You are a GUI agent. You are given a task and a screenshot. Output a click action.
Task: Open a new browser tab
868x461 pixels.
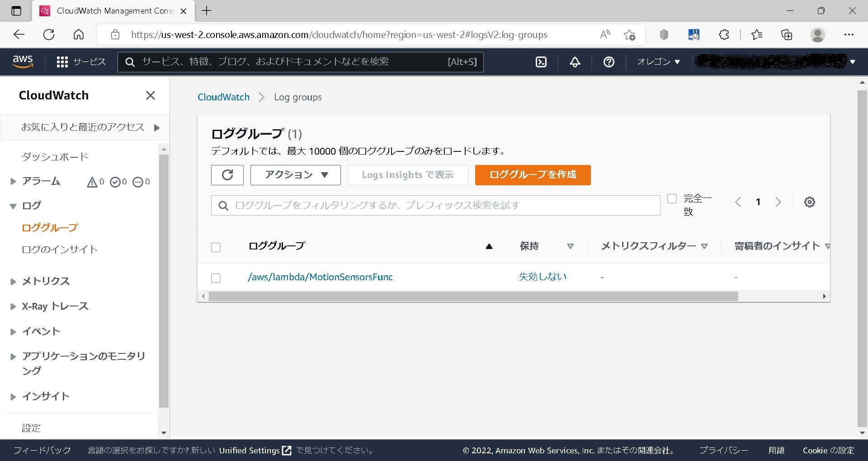pos(207,11)
